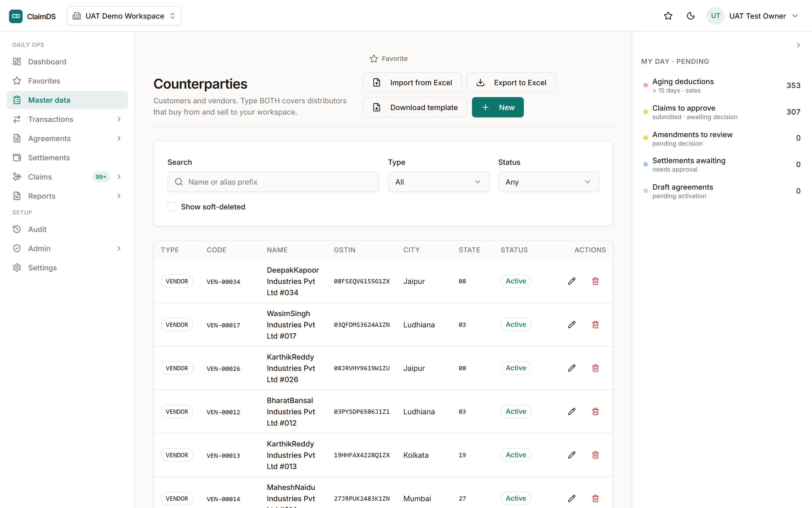Screen dimensions: 812x508
Task: Go to Dashboard in sidebar
Action: pos(67,62)
